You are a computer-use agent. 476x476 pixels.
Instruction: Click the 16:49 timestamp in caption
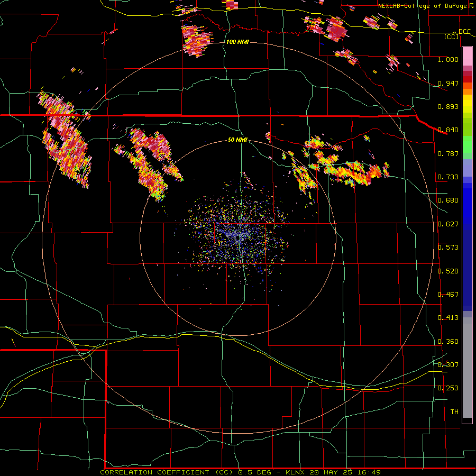coord(370,472)
